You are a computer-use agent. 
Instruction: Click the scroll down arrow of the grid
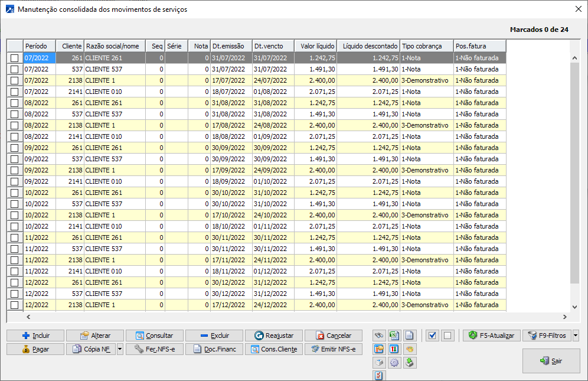(x=576, y=307)
